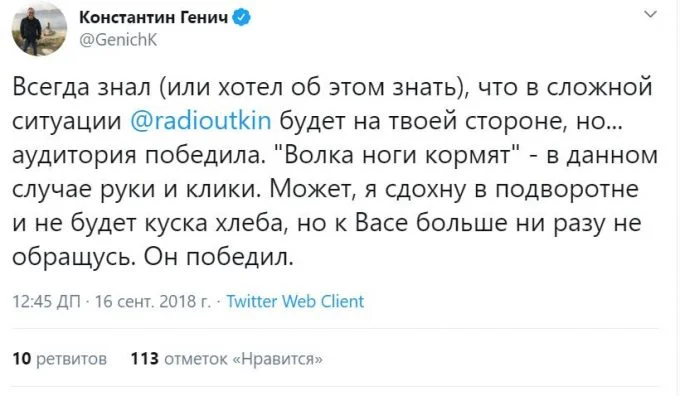Click the word ретвитов label
This screenshot has height=396, width=680.
pos(72,360)
